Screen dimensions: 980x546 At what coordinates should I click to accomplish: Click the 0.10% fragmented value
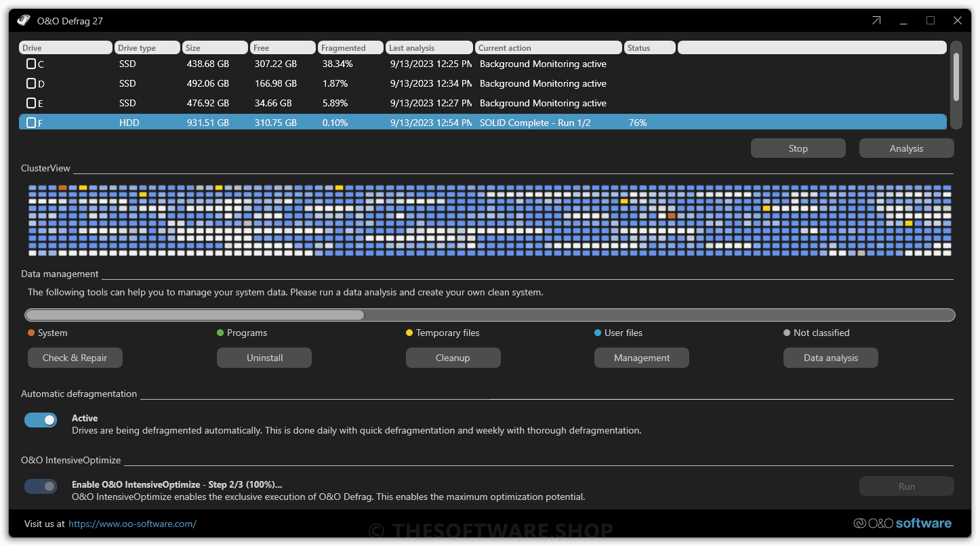pyautogui.click(x=335, y=123)
